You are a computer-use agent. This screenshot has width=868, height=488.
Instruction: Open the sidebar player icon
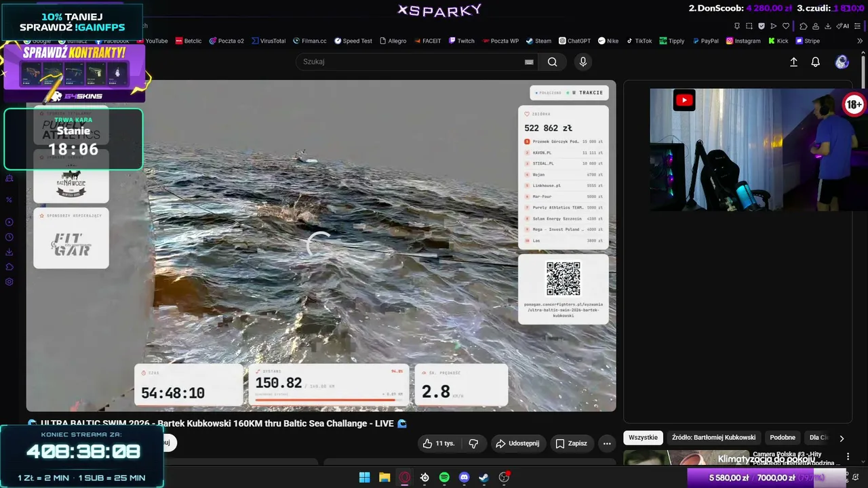[9, 222]
